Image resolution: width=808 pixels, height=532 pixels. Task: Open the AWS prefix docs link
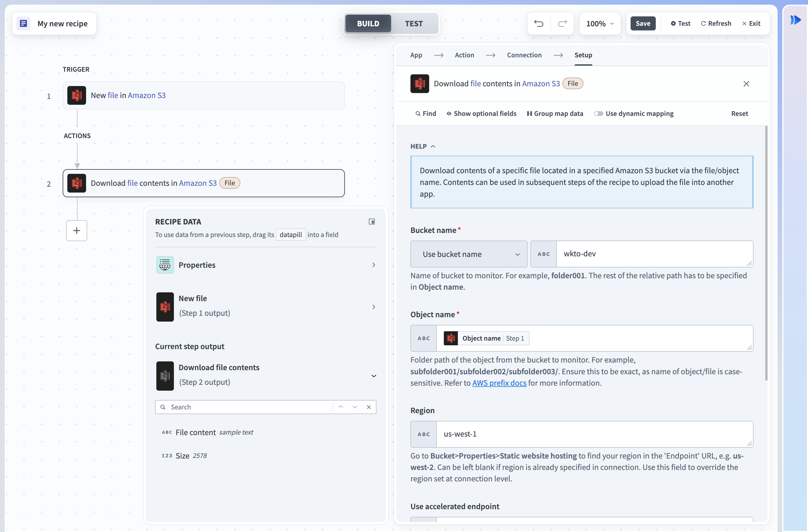click(499, 383)
